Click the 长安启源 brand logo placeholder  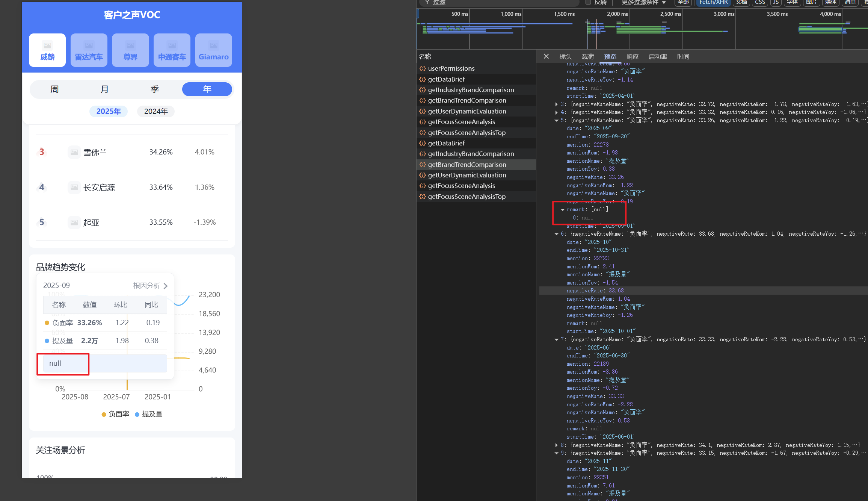pos(74,187)
